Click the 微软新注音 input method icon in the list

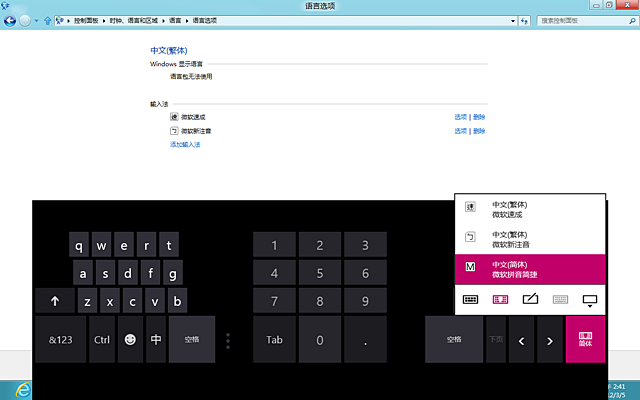click(174, 131)
